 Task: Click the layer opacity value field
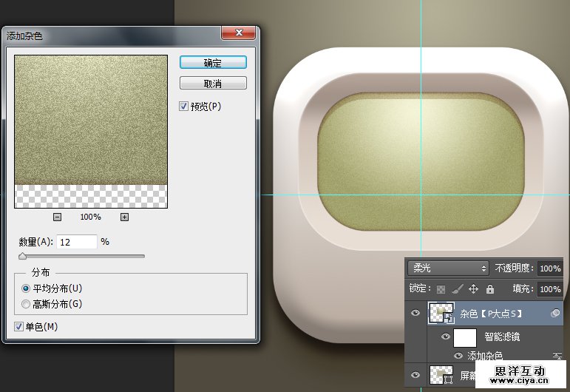tap(549, 268)
